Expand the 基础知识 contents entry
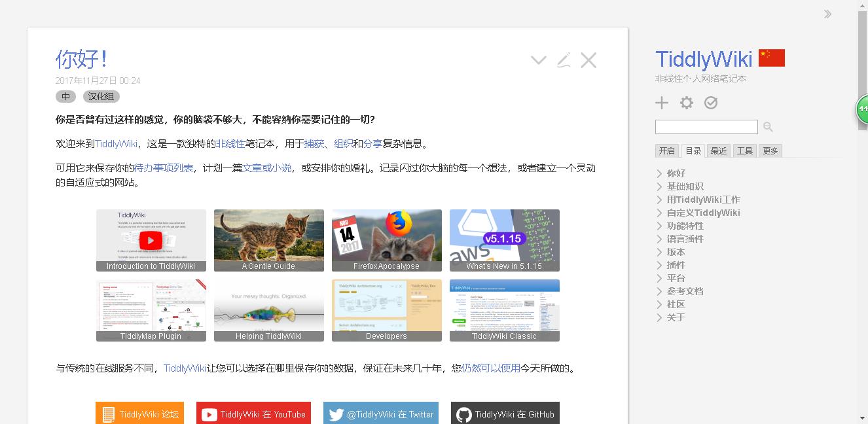 point(660,186)
